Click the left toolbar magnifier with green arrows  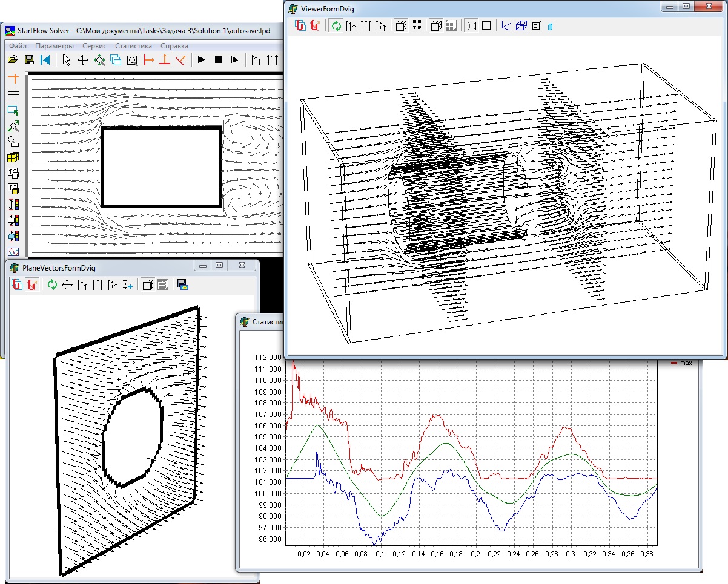[x=13, y=126]
